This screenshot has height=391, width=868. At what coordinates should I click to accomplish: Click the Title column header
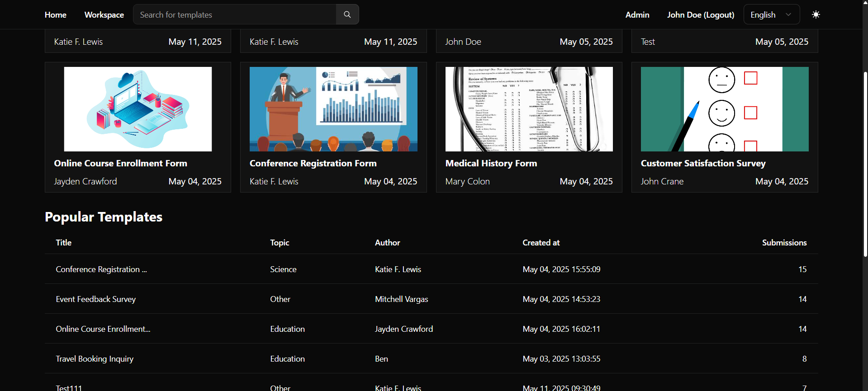(x=64, y=243)
